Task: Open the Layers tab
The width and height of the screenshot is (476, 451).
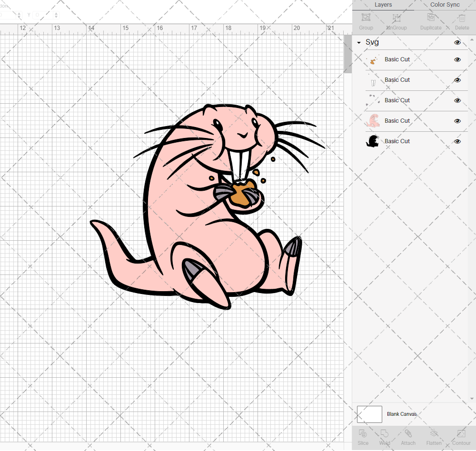Action: pos(383,5)
